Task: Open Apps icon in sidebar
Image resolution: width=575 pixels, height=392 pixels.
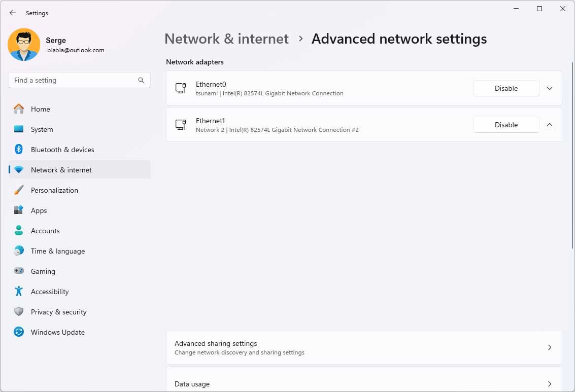Action: (19, 210)
